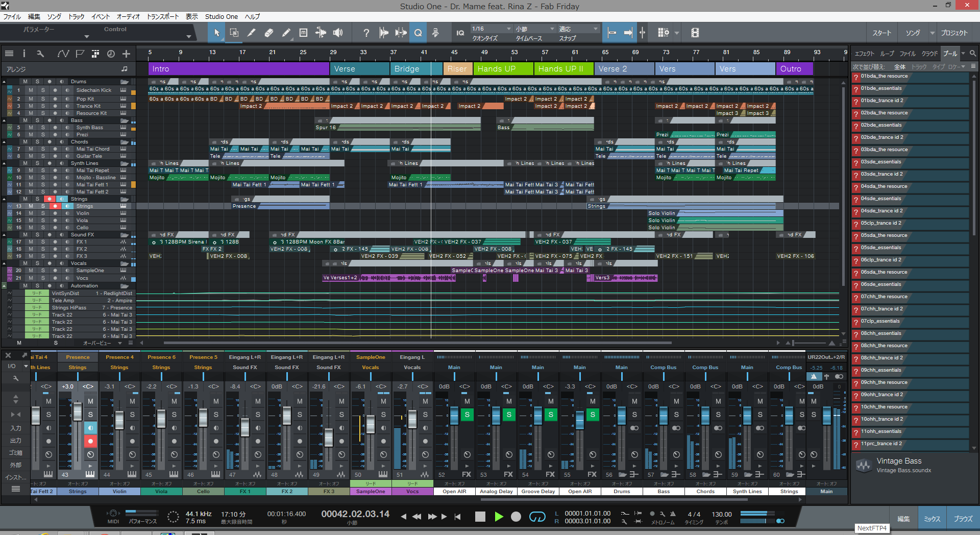Toggle read automation on VintSynDist lane
The image size is (980, 535).
click(37, 294)
